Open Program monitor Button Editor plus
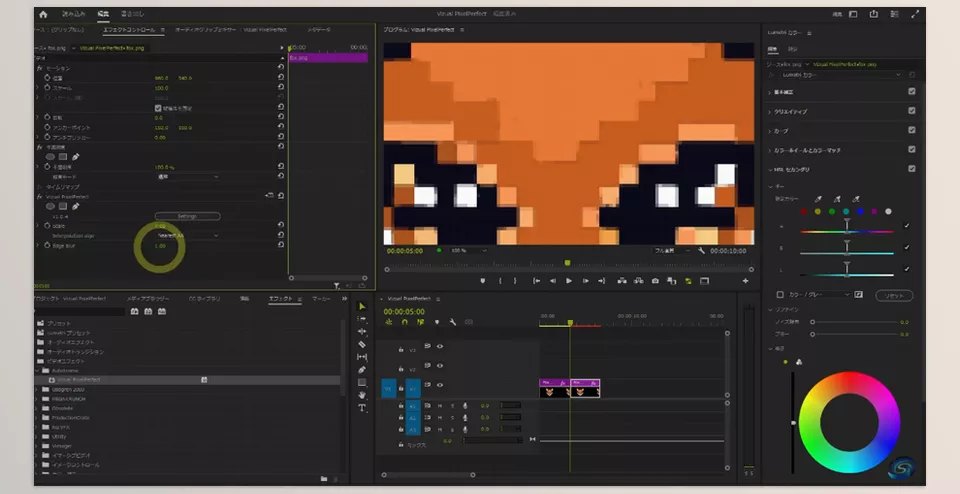The image size is (960, 494). 745,281
